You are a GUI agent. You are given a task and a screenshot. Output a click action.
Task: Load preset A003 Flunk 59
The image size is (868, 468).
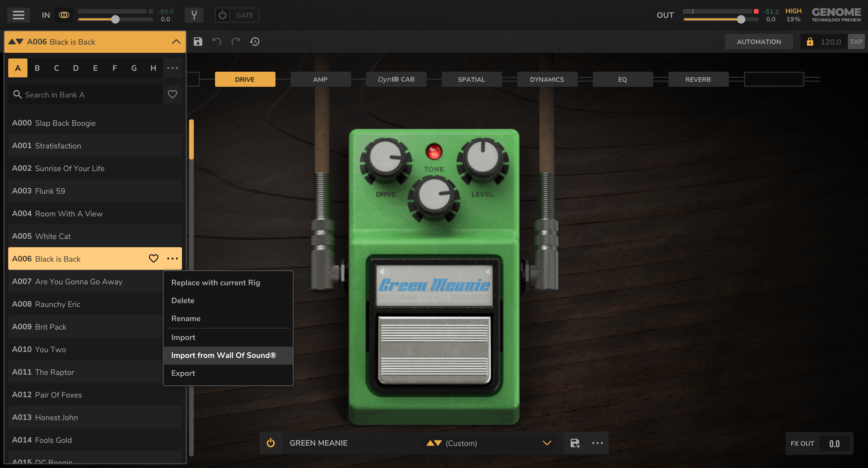[95, 191]
